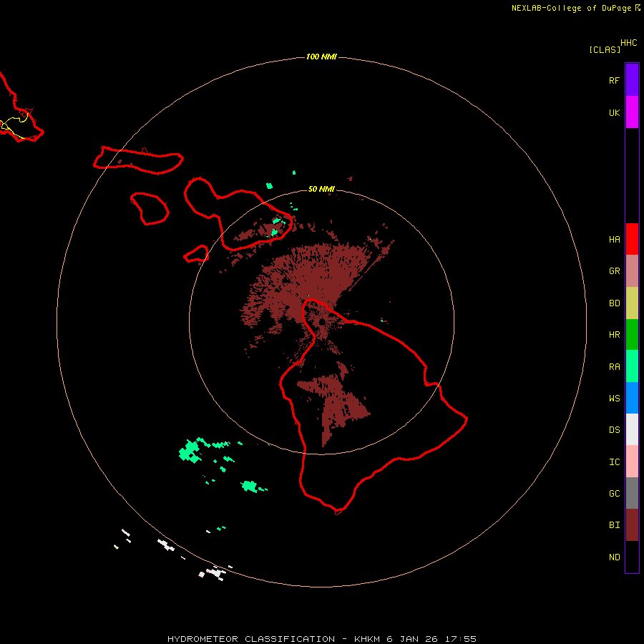Screen dimensions: 644x644
Task: Click the GR legend label
Action: coord(614,271)
